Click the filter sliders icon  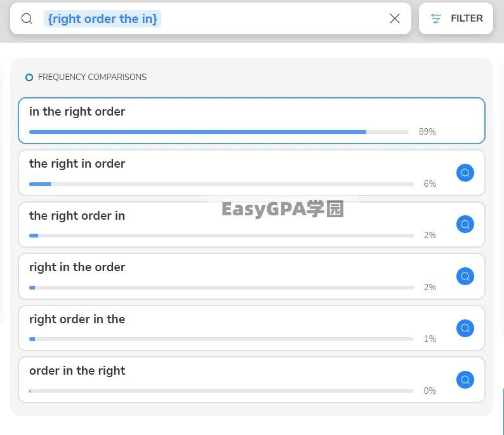(x=436, y=18)
